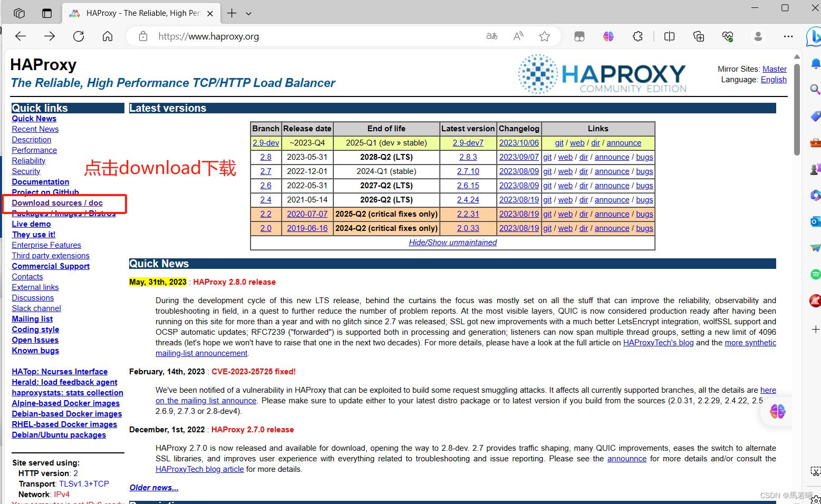Open announce link for 2.9-dev
Viewport: 821px width, 504px height.
(x=624, y=143)
